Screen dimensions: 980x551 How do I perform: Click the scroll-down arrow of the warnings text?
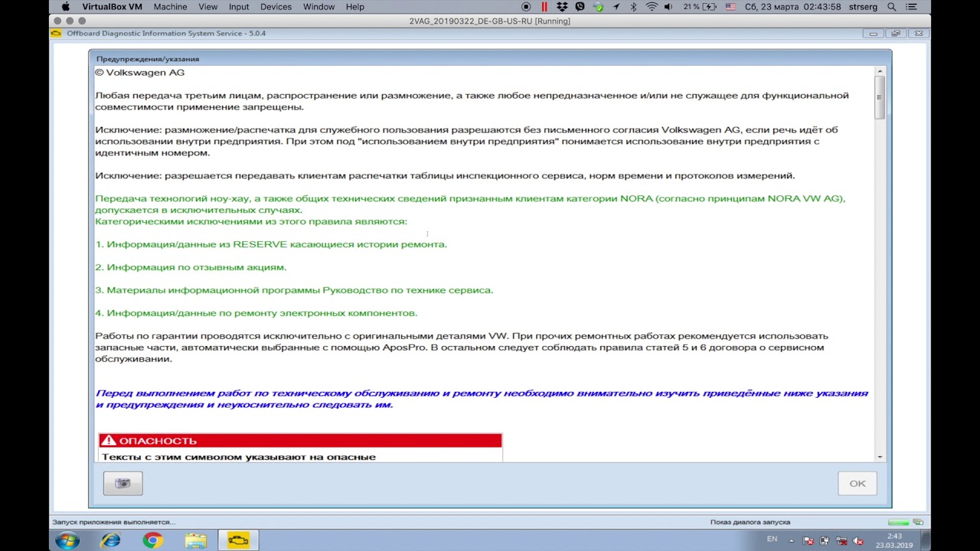[880, 457]
